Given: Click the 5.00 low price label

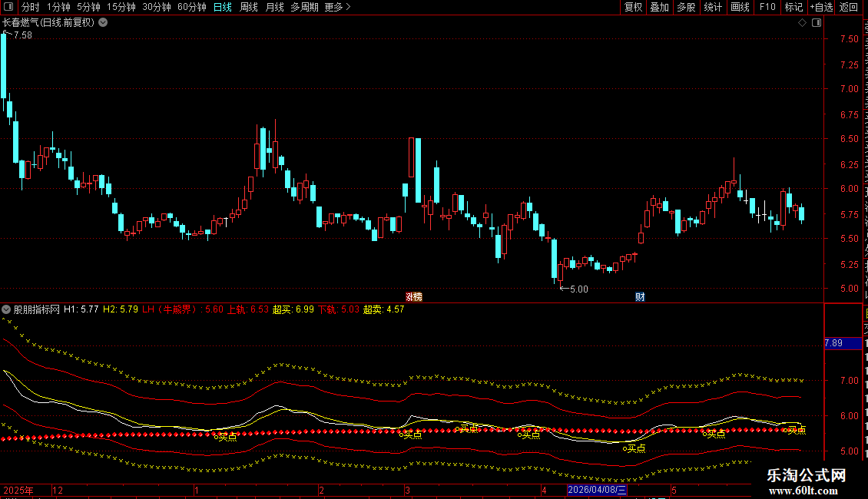Looking at the screenshot, I should pyautogui.click(x=579, y=289).
